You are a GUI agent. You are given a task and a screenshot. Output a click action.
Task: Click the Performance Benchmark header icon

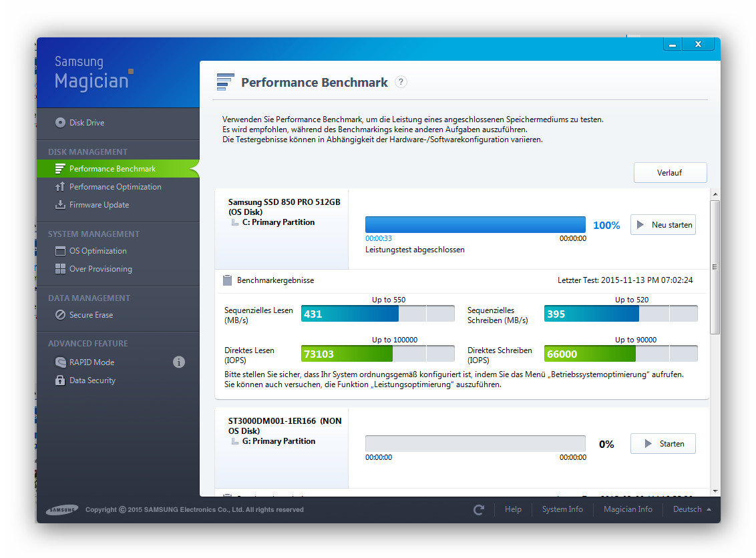pos(226,82)
